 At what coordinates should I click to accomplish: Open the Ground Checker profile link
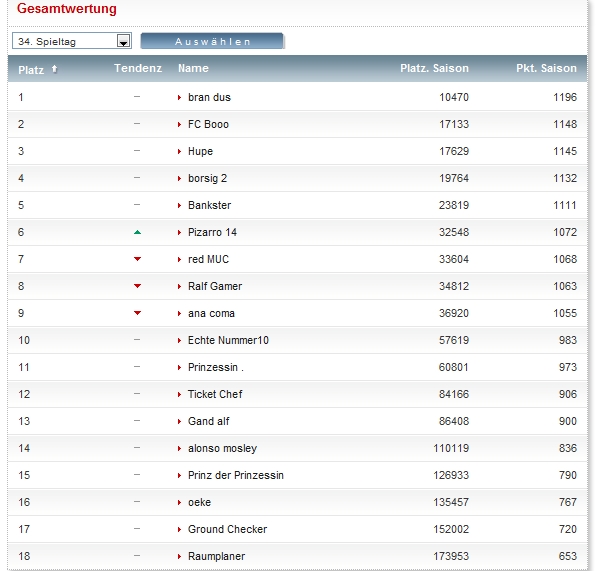tap(227, 529)
